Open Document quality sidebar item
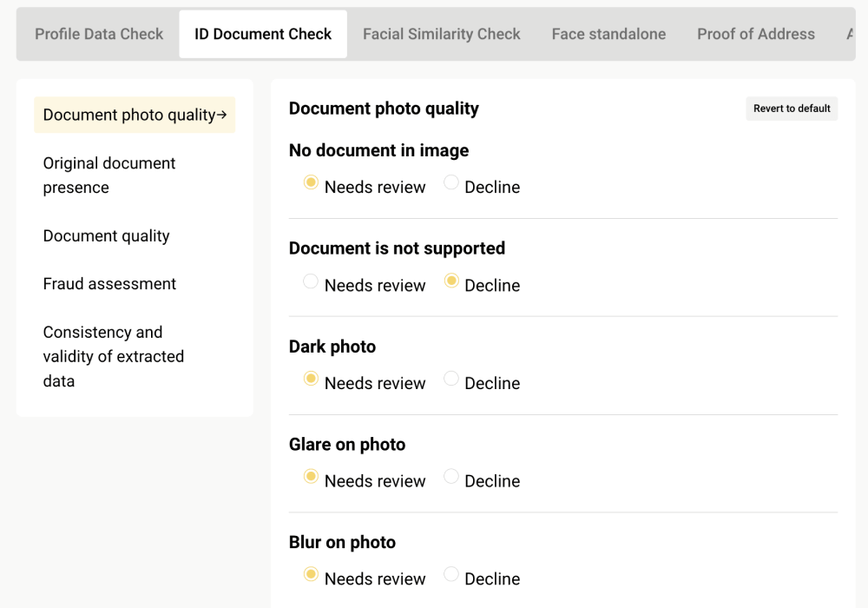This screenshot has height=608, width=868. click(106, 236)
